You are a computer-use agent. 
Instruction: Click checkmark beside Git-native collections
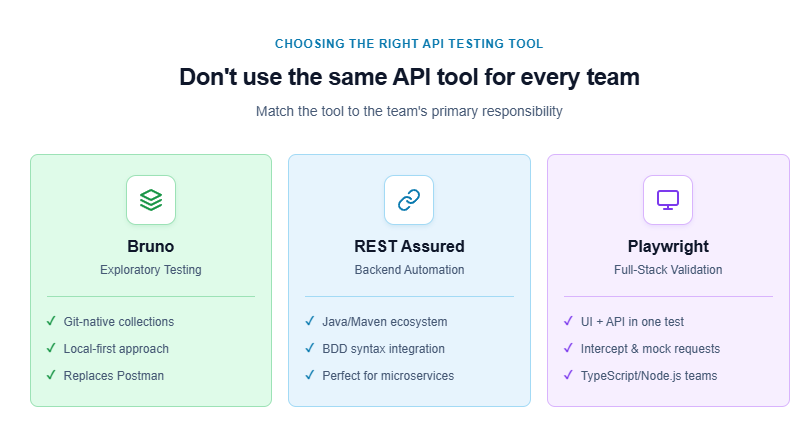51,321
